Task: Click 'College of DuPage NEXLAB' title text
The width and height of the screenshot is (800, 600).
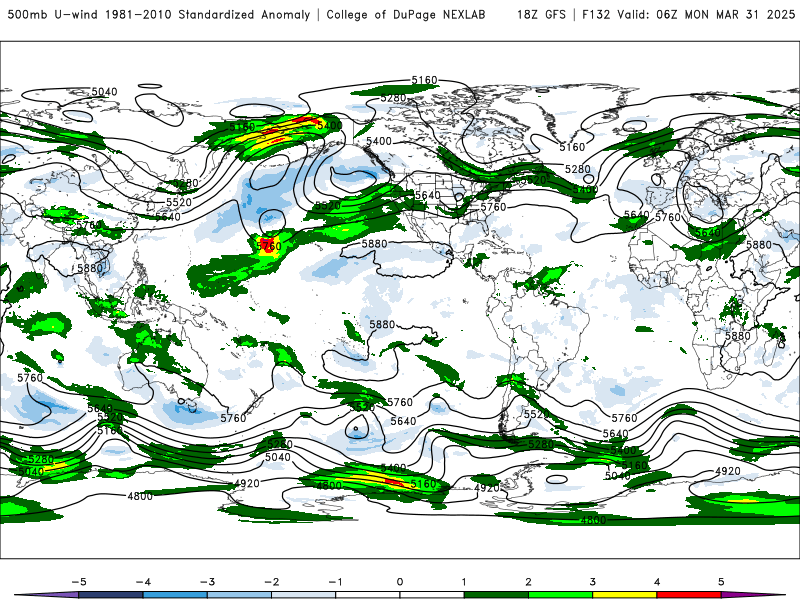Action: pos(406,14)
